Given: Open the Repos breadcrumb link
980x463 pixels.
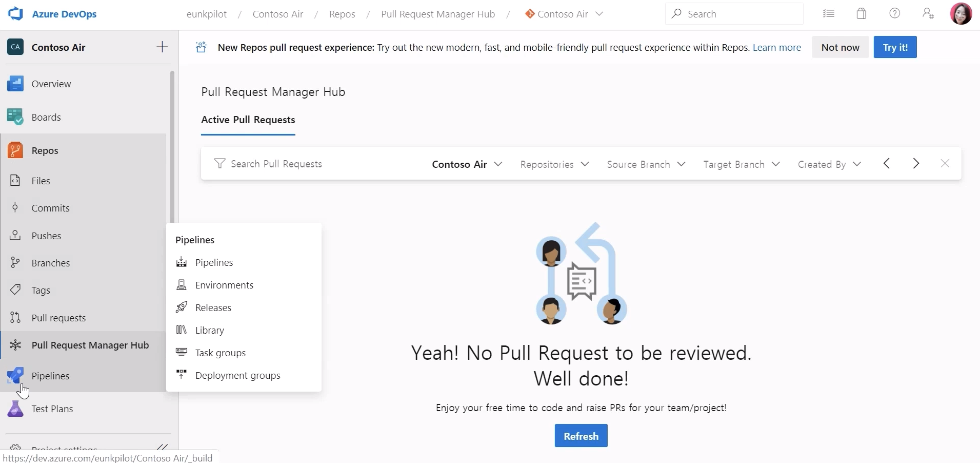Looking at the screenshot, I should coord(342,14).
